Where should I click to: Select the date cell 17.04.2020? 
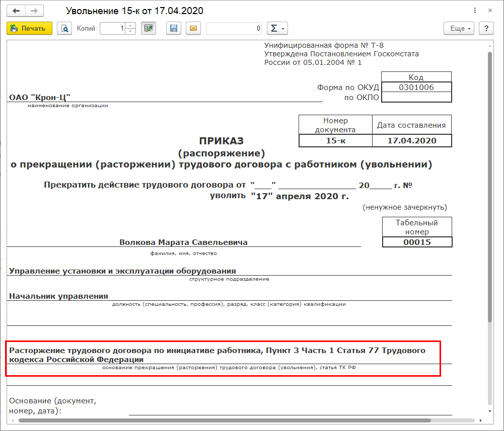pos(412,141)
